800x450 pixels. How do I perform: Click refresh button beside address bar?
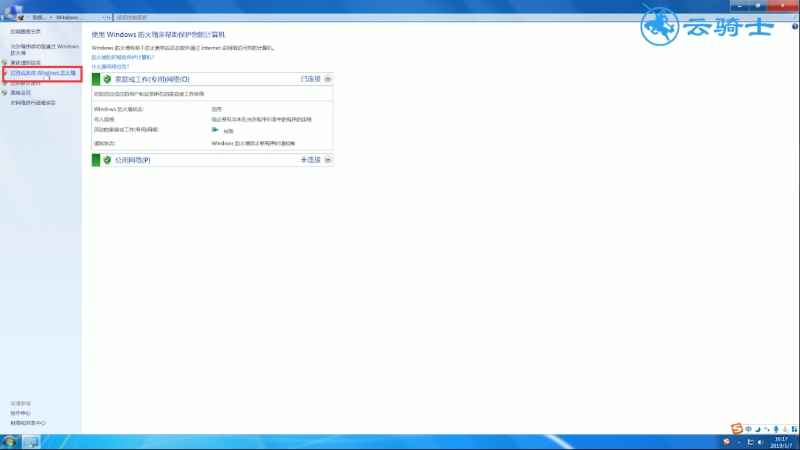point(109,17)
